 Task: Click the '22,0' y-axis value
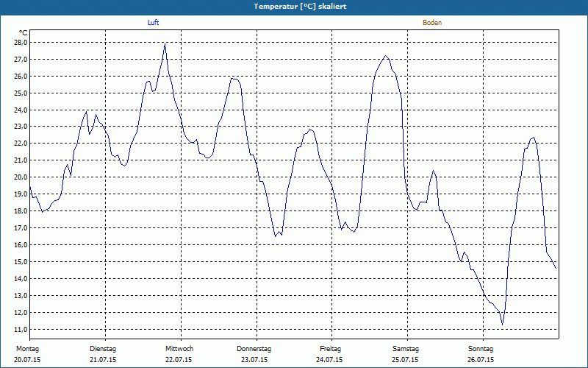21,144
